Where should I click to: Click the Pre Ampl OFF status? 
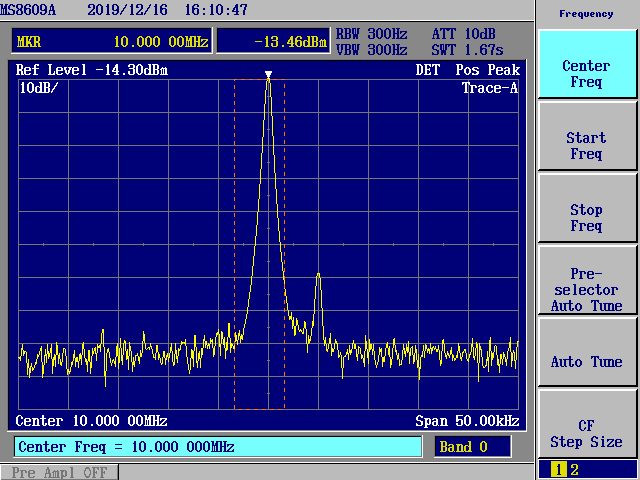tap(59, 473)
